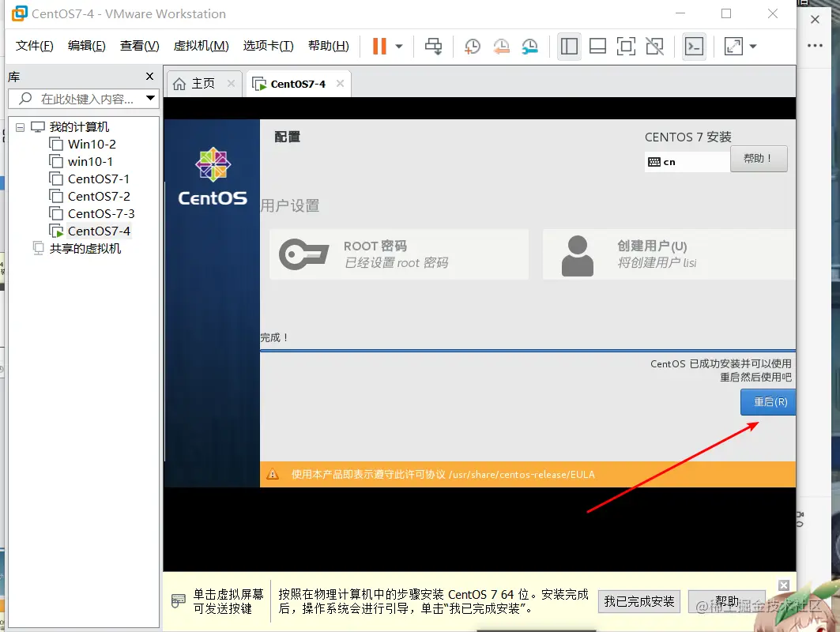Select 共享的虚拟机 in the library
Screen dimensions: 840x632
point(85,249)
